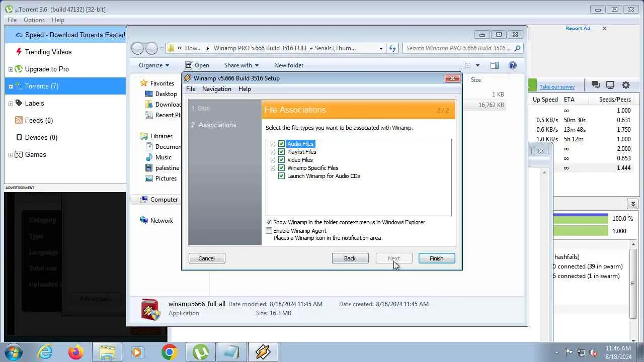
Task: Open uTorrent settings gear icon
Action: pyautogui.click(x=626, y=85)
